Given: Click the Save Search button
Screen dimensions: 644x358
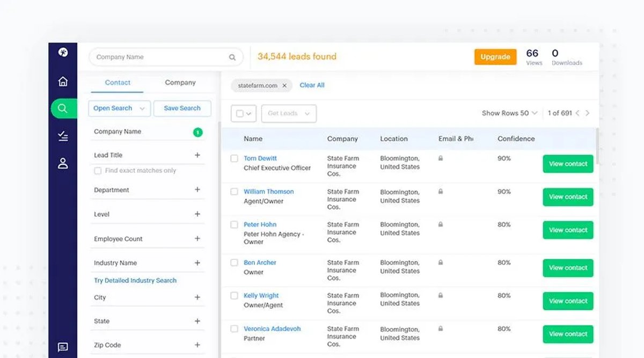Looking at the screenshot, I should (x=182, y=108).
